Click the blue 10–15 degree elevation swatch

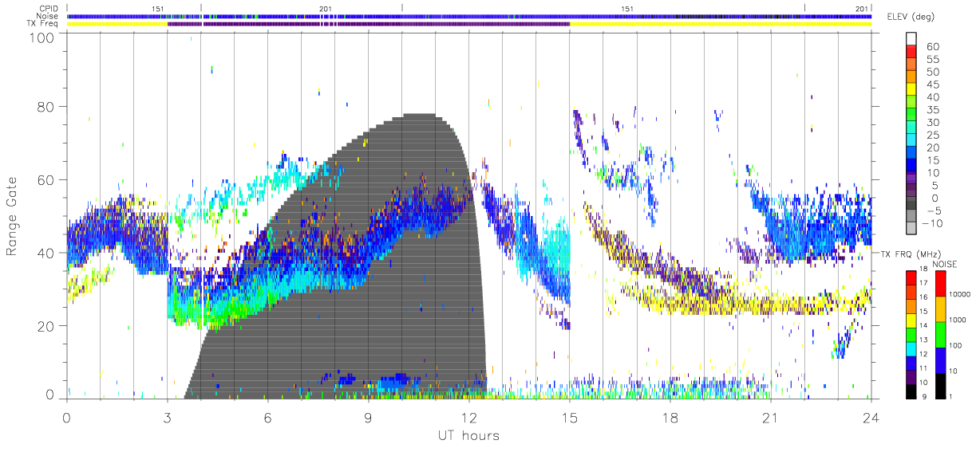(911, 167)
